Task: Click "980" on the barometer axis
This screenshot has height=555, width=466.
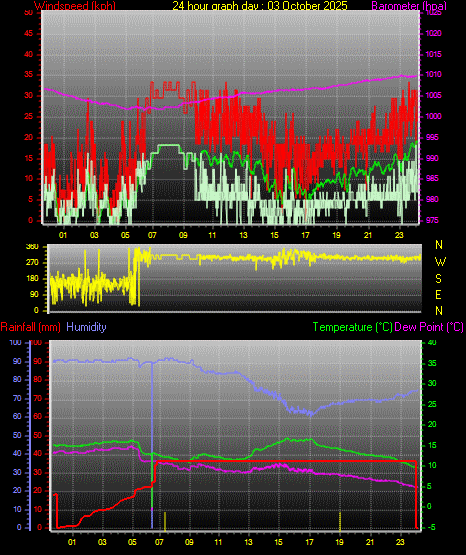Action: tap(432, 199)
